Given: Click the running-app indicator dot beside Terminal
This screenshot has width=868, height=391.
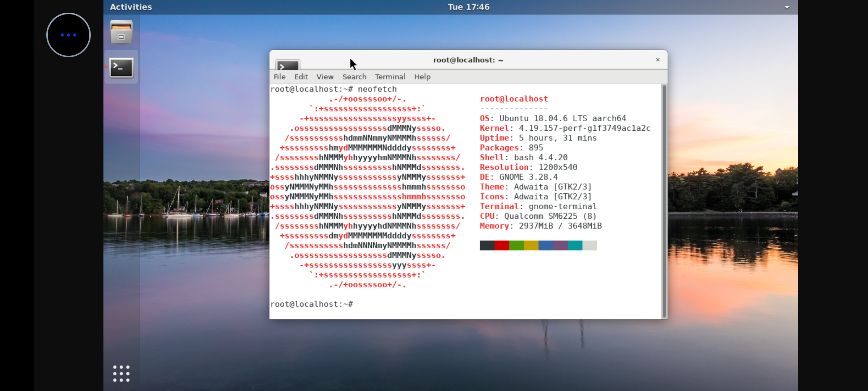Looking at the screenshot, I should coord(106,67).
